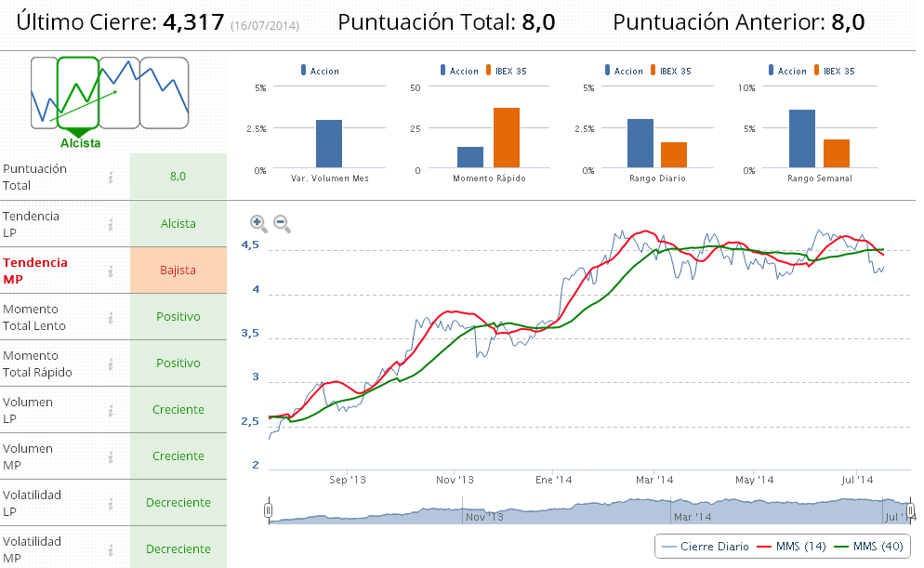
Task: Click the right handle of the range navigator
Action: [x=911, y=509]
